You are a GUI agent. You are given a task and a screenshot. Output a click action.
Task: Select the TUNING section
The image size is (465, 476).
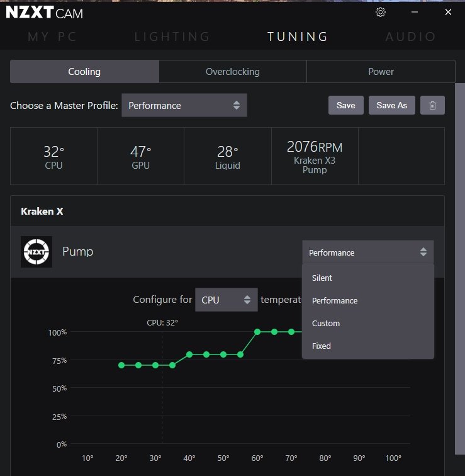pos(298,37)
